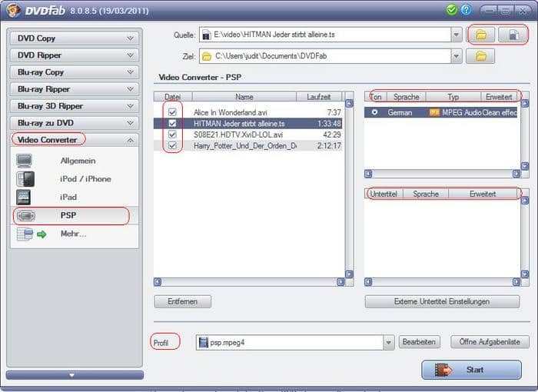
Task: Select the iPod / iPhone device icon
Action: [25, 179]
